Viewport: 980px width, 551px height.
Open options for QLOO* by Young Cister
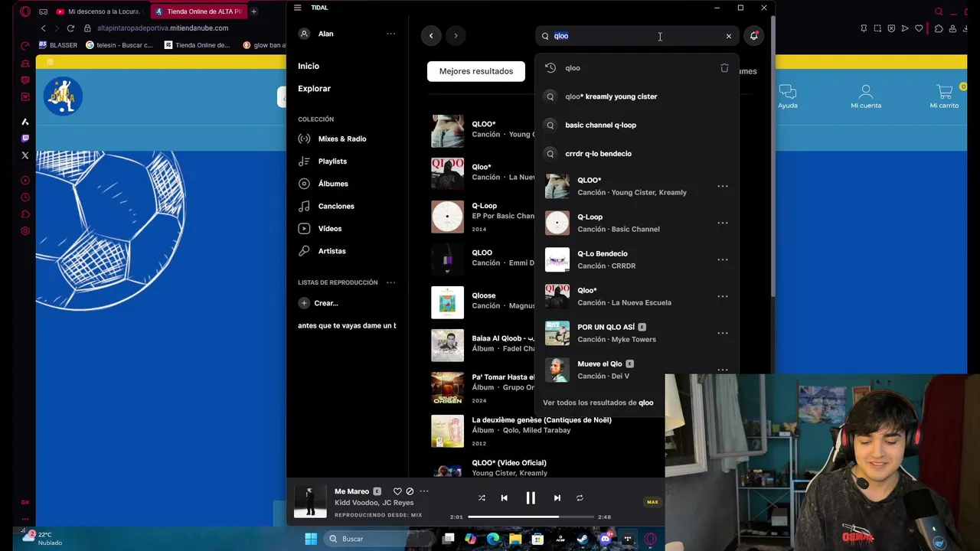pos(723,186)
